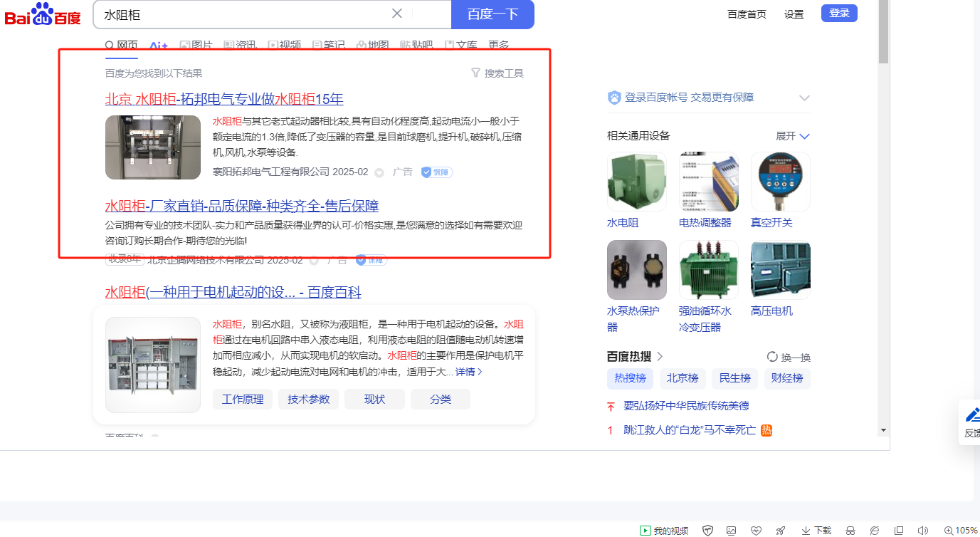The image size is (980, 537).
Task: Click the 水电阻 equipment thumbnail
Action: pos(636,182)
